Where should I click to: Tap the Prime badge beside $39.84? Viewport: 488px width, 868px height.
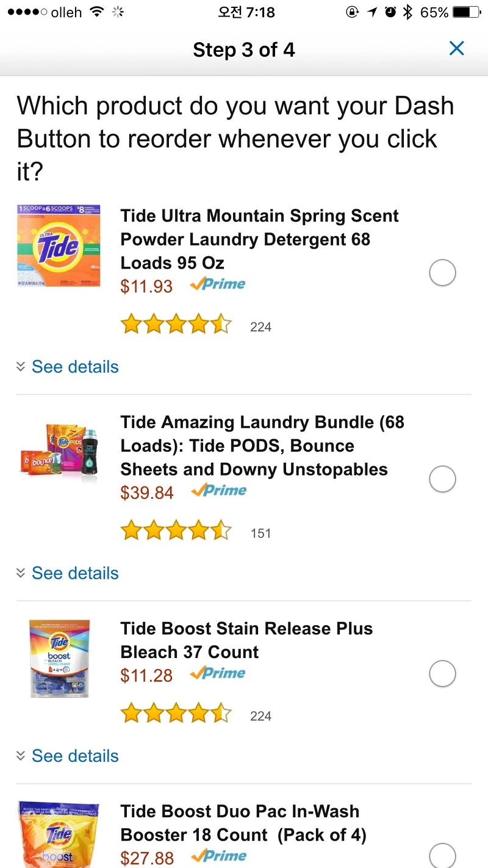click(x=218, y=491)
